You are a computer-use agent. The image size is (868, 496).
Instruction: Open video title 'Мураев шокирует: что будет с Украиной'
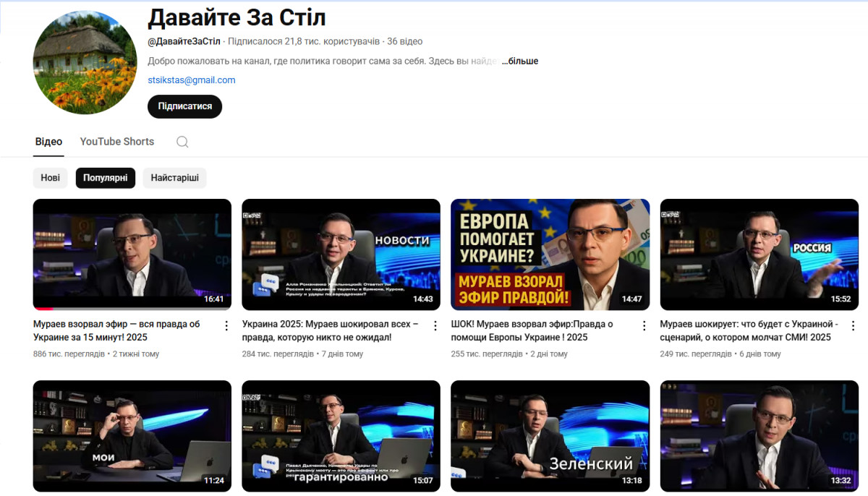pyautogui.click(x=749, y=330)
